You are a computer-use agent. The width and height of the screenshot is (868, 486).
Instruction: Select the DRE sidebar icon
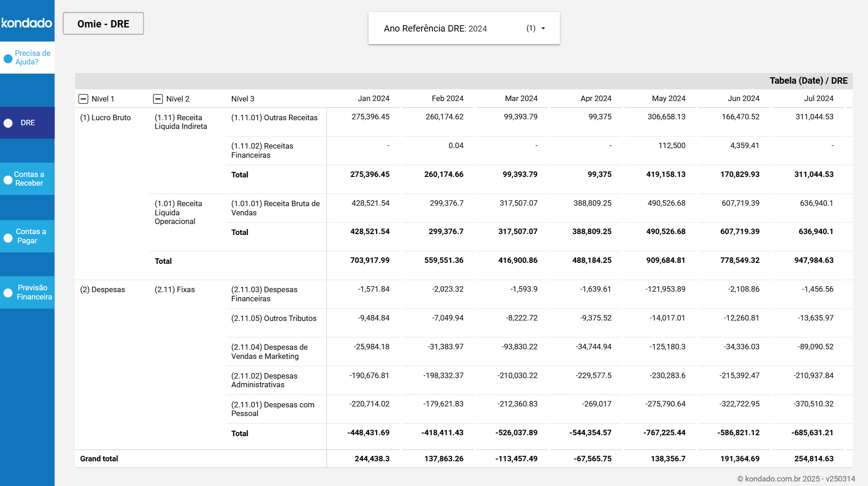point(8,123)
